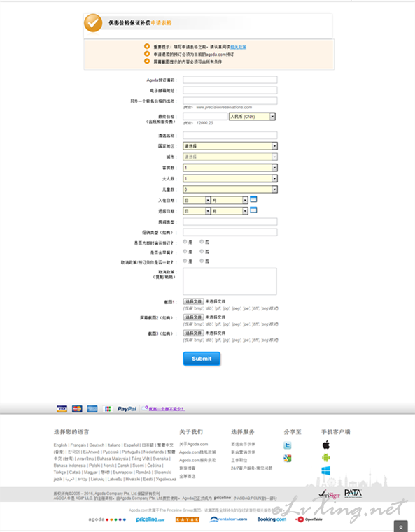Click the 最终价格 amount input field
The width and height of the screenshot is (415, 532).
pyautogui.click(x=205, y=116)
